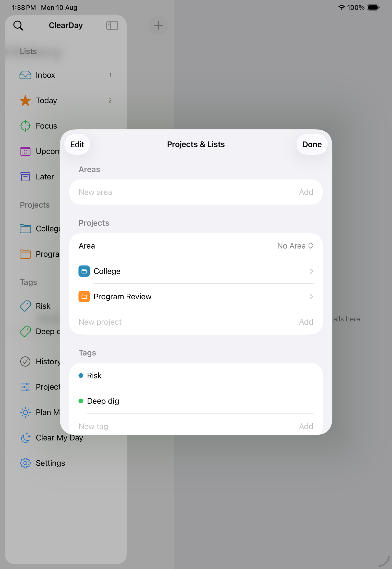Focus the New project input field
392x569 pixels.
187,322
